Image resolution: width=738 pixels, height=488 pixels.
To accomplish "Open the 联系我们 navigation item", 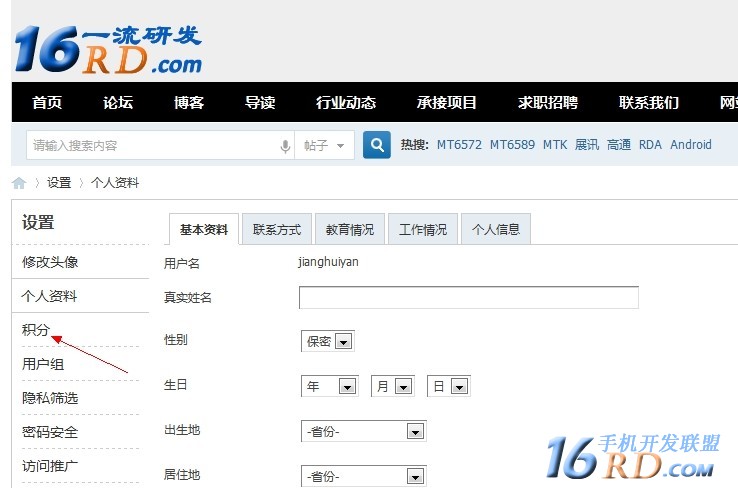I will [x=649, y=102].
